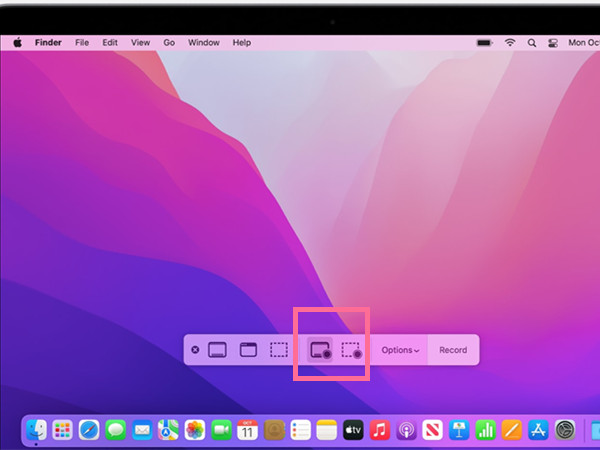The image size is (600, 450).
Task: Select Capture Selected Window mode
Action: click(x=248, y=350)
